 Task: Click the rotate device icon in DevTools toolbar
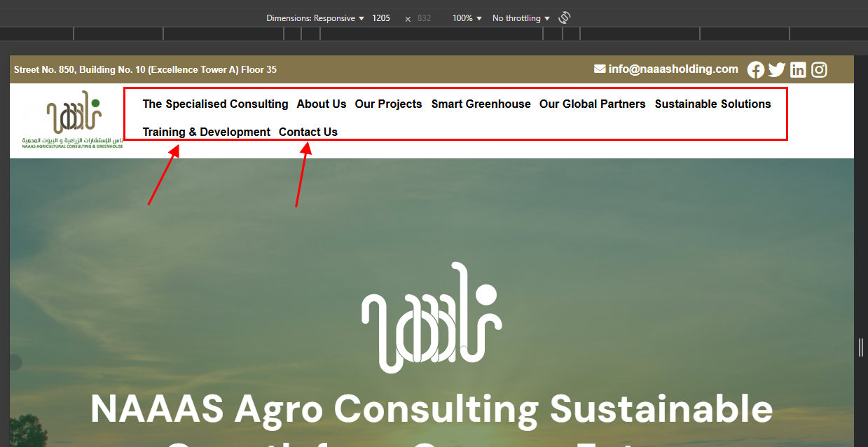tap(565, 18)
